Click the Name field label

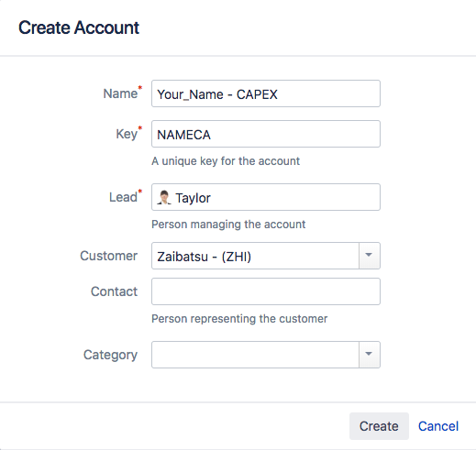(x=120, y=93)
